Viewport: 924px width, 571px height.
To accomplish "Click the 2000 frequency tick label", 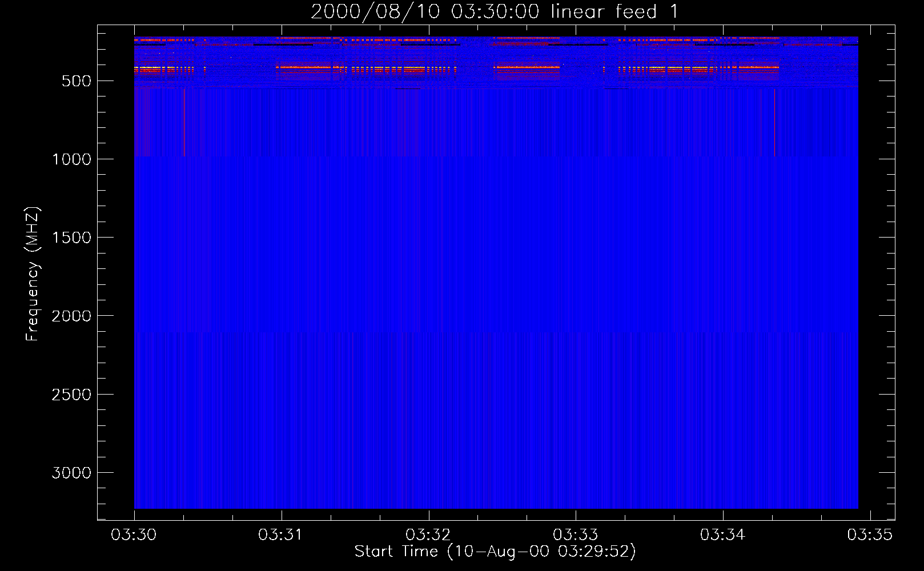I will [71, 316].
